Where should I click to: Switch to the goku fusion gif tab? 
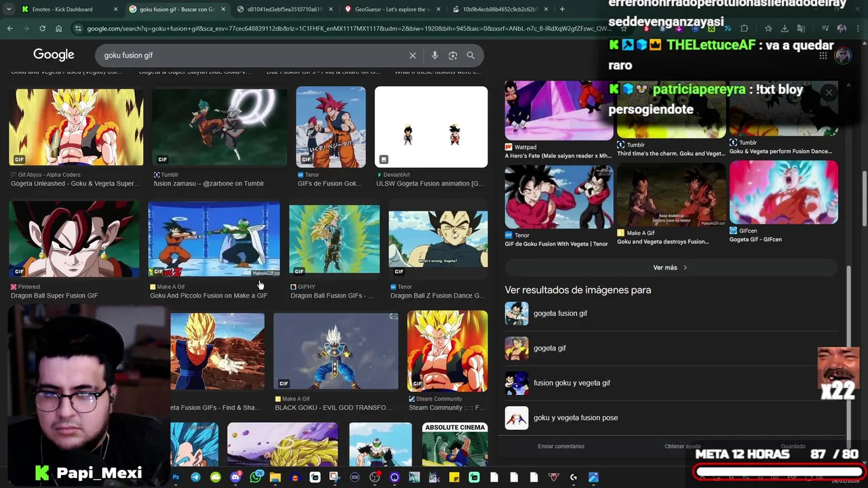(x=178, y=9)
